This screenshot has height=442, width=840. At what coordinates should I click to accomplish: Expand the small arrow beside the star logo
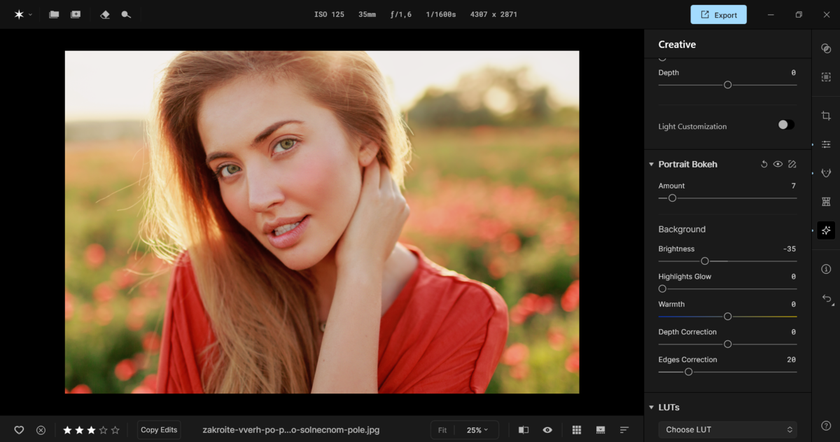coord(30,15)
